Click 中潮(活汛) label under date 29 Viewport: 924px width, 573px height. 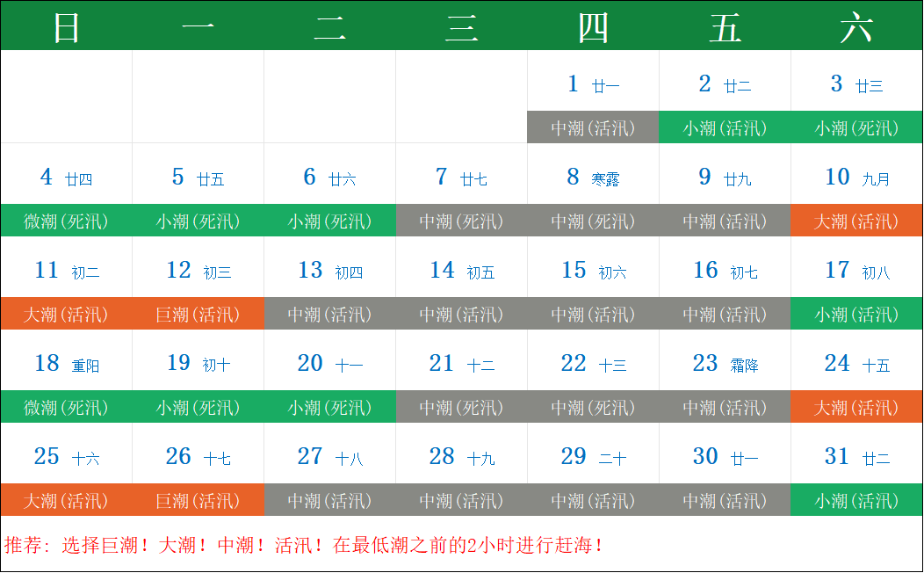coord(593,500)
